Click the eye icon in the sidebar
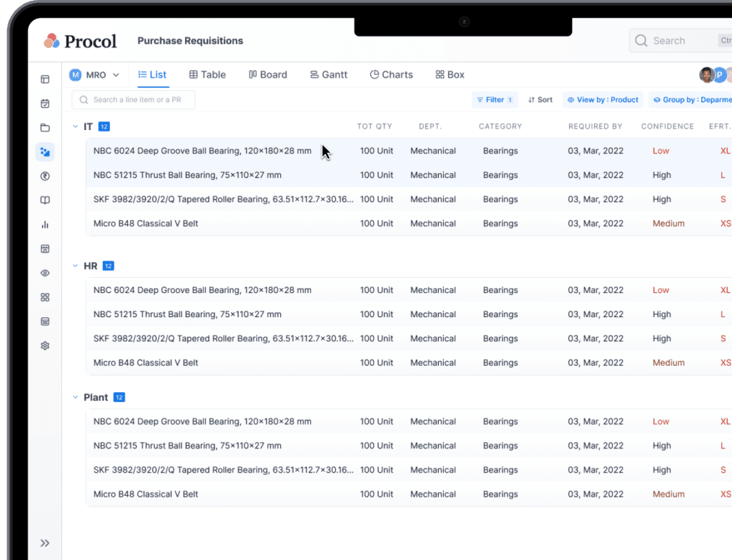The height and width of the screenshot is (560, 732). (45, 273)
